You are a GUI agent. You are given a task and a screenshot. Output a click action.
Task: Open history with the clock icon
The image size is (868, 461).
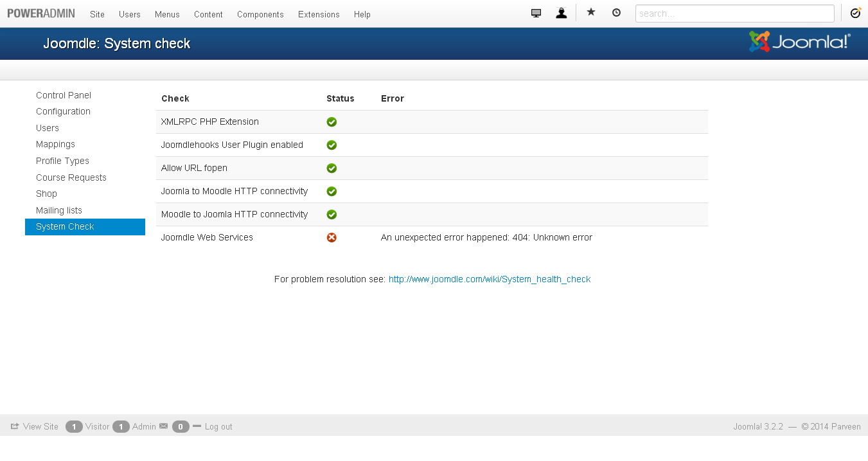pos(616,12)
